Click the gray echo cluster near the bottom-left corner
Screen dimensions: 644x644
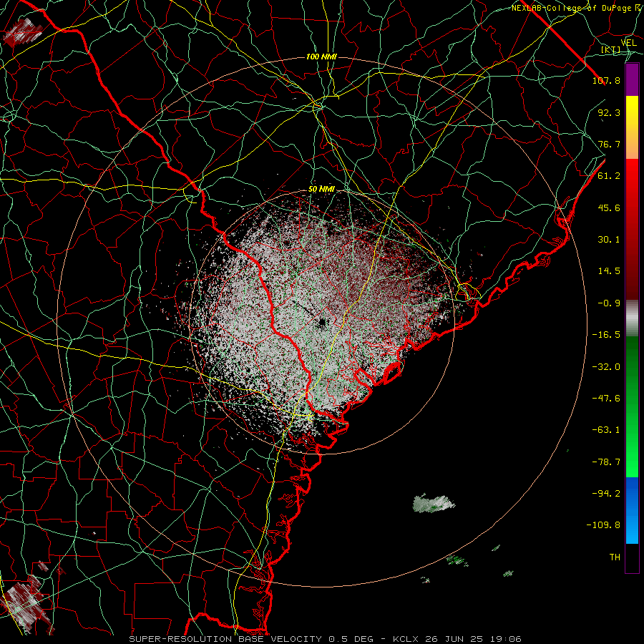26,602
